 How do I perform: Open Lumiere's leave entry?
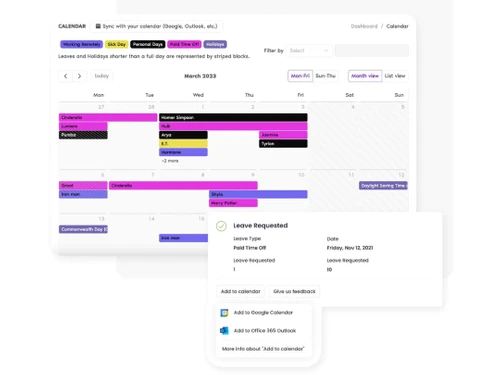click(x=83, y=126)
